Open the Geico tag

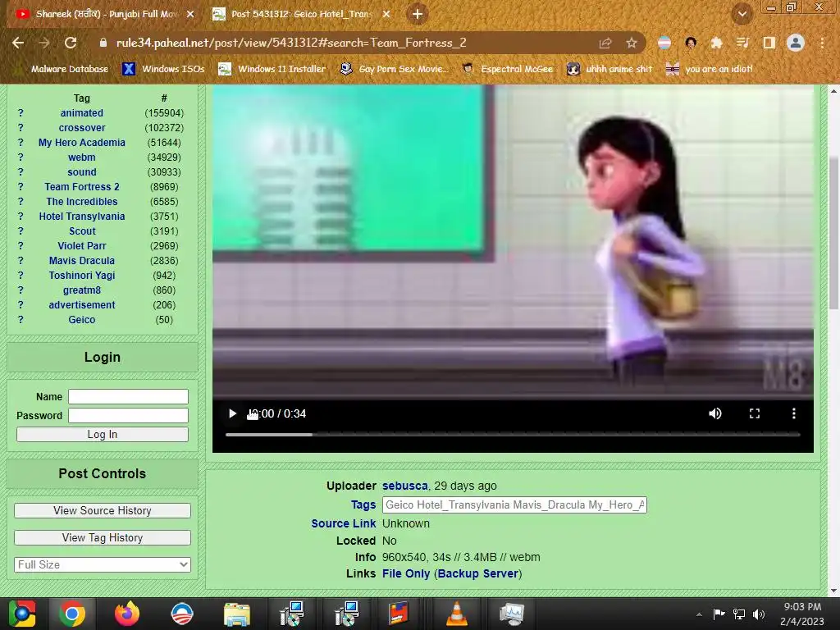[82, 320]
